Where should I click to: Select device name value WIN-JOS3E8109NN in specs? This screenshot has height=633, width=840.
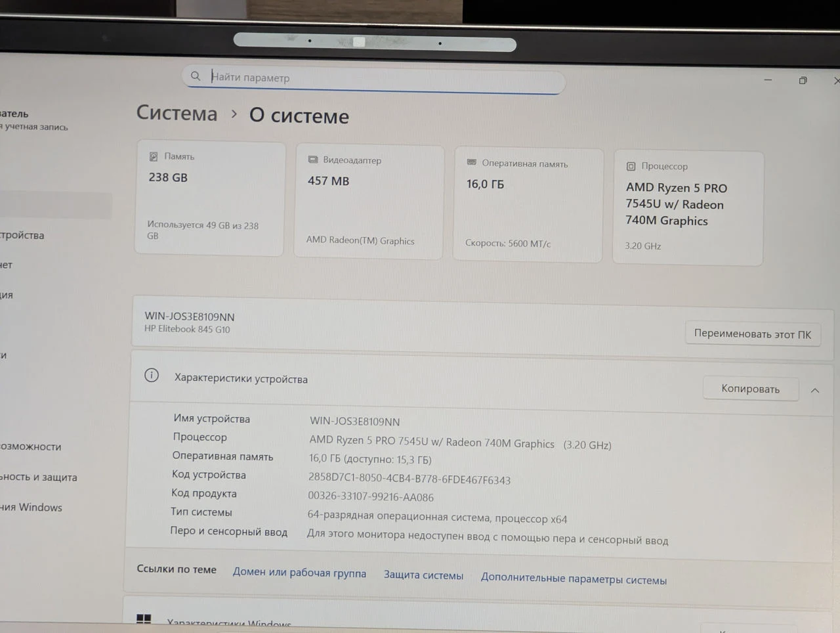pos(355,422)
